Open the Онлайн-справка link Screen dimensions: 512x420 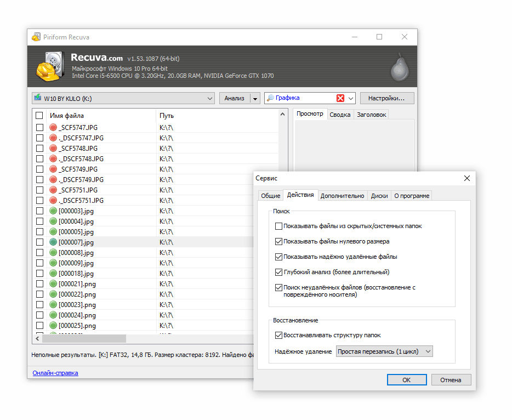point(55,373)
